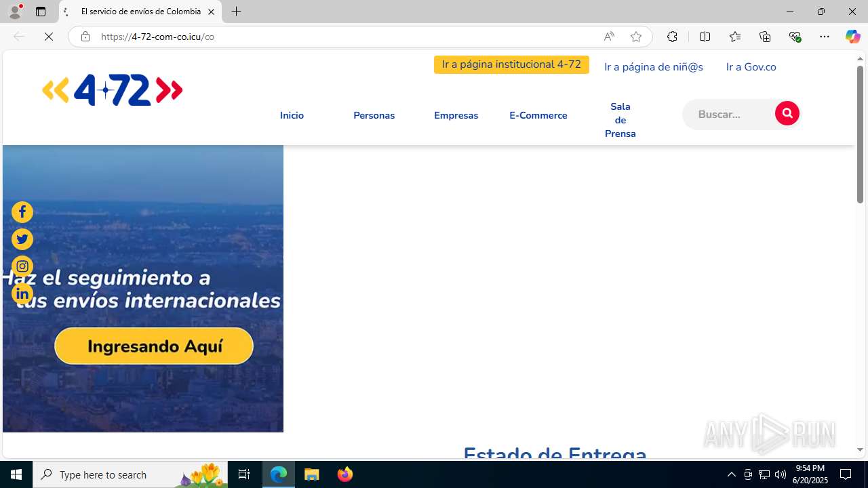Open the Instagram social icon
This screenshot has height=488, width=868.
[x=22, y=266]
